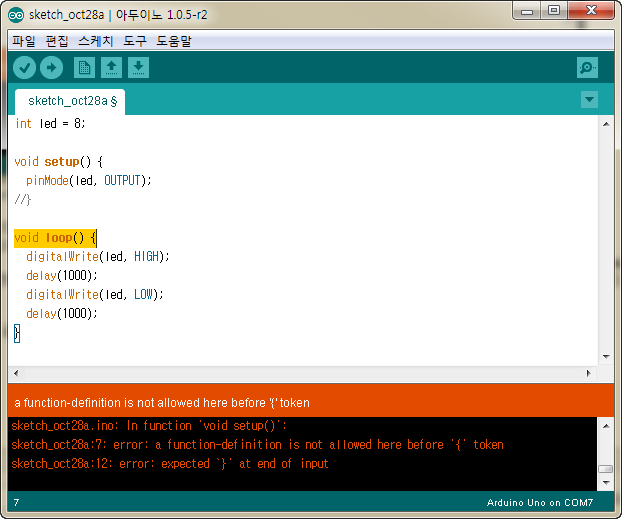Viewport: 622px width, 519px height.
Task: Click the orange error status message
Action: click(162, 403)
